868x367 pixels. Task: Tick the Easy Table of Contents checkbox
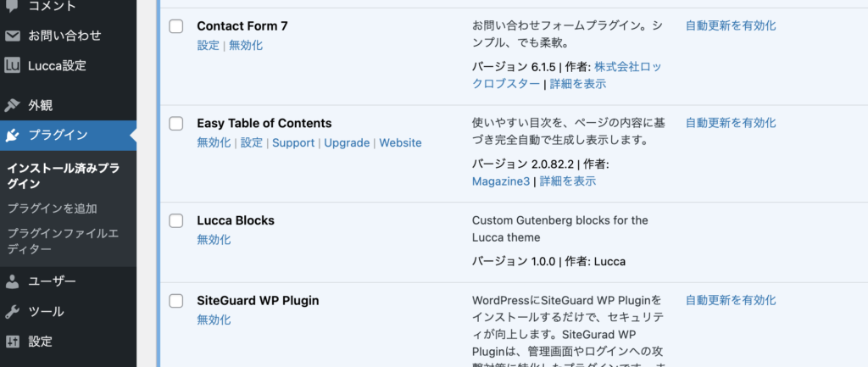click(x=176, y=124)
